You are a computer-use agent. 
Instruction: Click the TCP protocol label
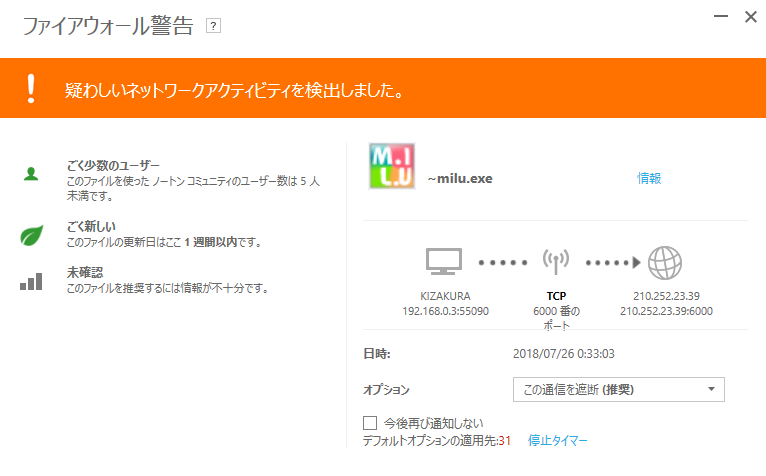pyautogui.click(x=556, y=296)
